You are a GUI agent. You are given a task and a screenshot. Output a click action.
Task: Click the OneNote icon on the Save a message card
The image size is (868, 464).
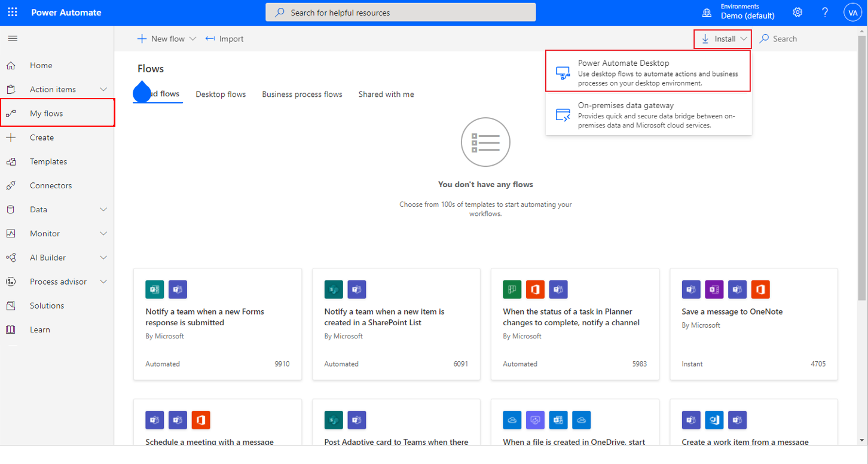pyautogui.click(x=714, y=289)
